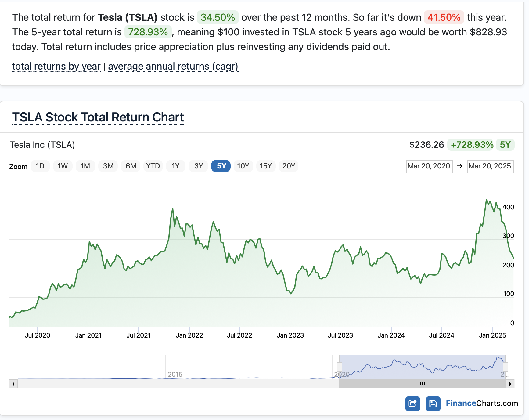Click the save chart floppy-disk icon
The image size is (529, 420).
433,404
